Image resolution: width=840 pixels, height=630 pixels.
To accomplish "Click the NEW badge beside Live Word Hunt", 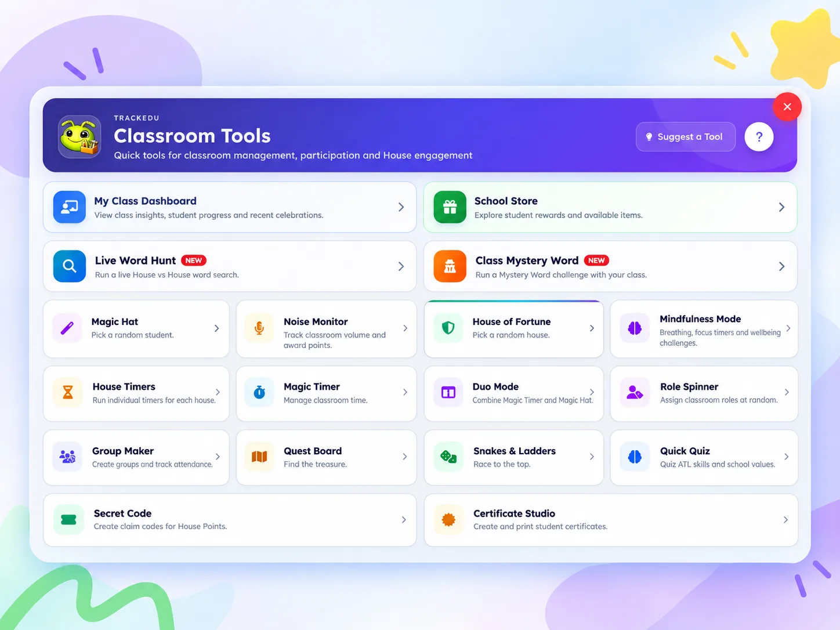I will (194, 260).
